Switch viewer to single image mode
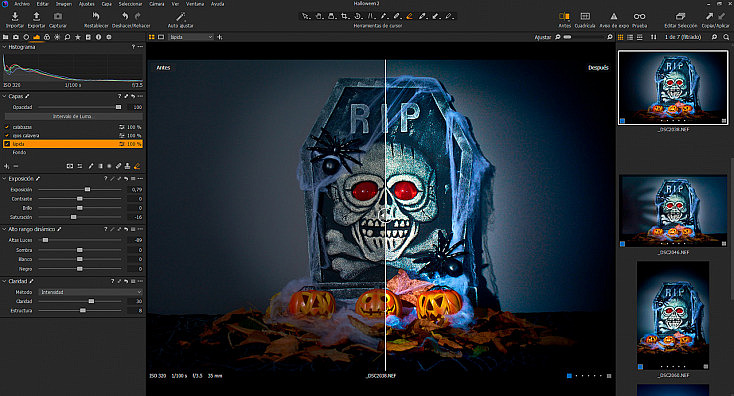734x396 pixels. pos(161,37)
